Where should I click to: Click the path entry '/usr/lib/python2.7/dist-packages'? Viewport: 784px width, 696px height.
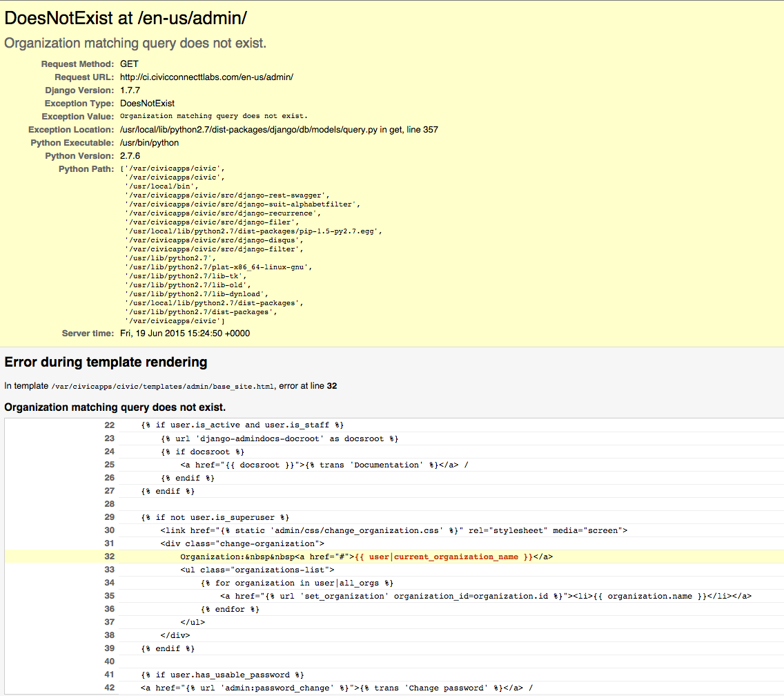pyautogui.click(x=201, y=312)
